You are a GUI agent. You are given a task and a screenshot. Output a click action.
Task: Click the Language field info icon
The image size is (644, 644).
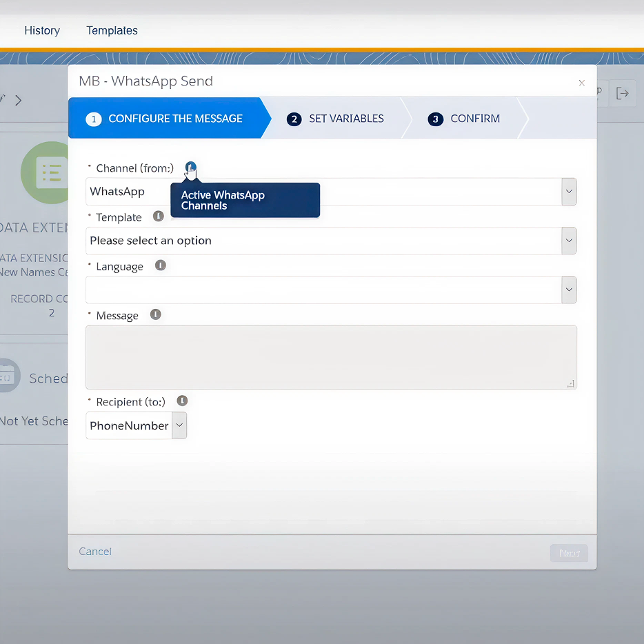coord(161,265)
